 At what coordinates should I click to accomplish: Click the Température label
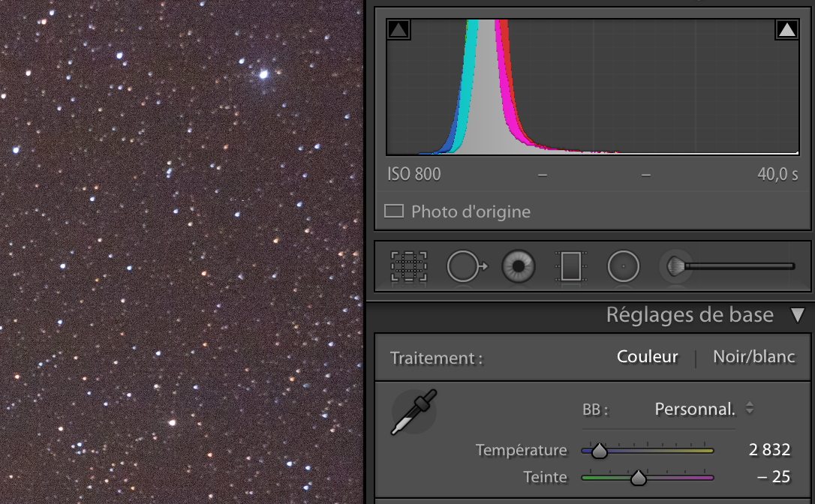[522, 450]
